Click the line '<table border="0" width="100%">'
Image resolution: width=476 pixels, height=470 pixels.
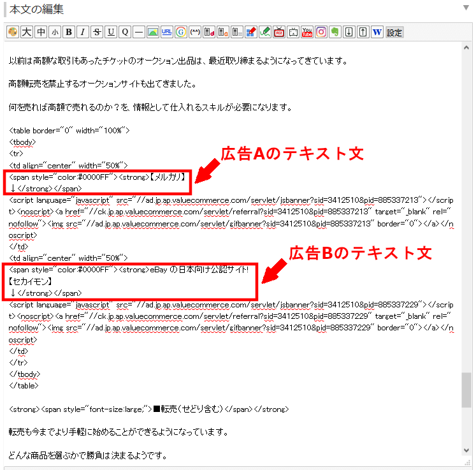click(69, 131)
